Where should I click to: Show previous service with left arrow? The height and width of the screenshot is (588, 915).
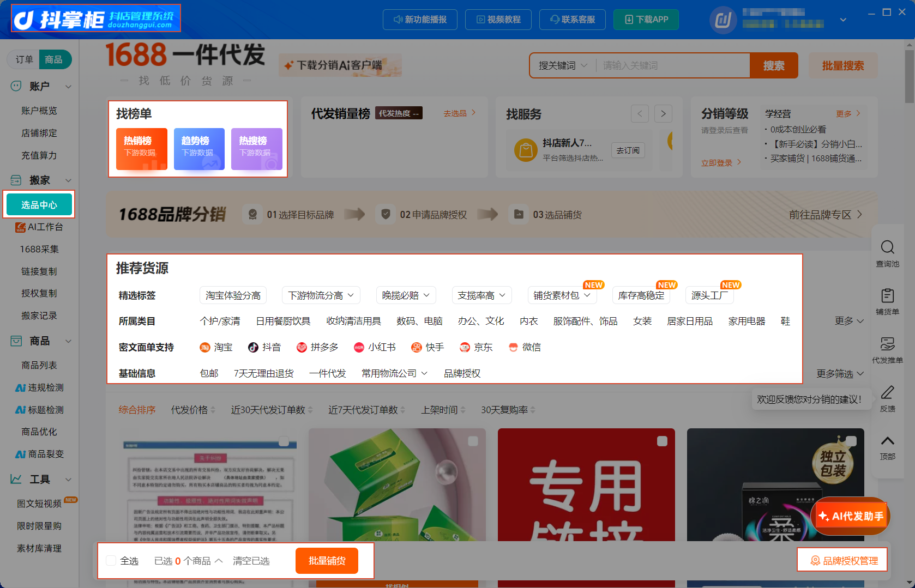[x=640, y=113]
